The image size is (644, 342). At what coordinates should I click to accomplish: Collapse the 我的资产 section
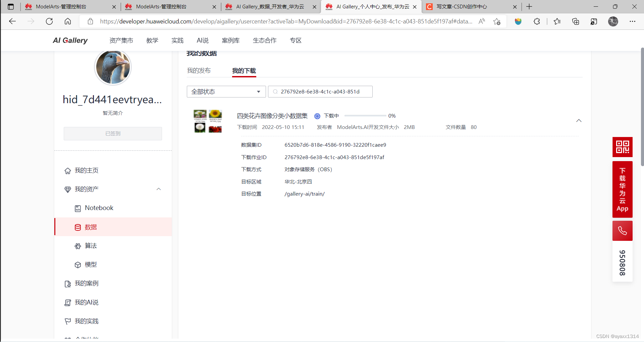(x=159, y=189)
